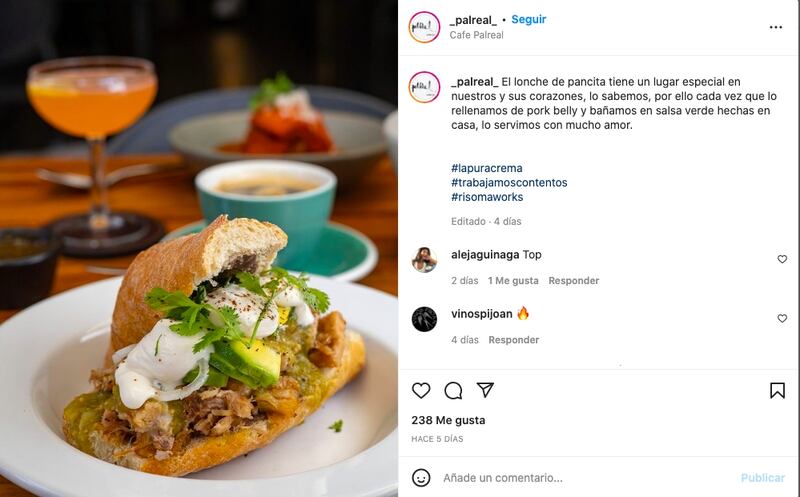
Task: Like the post with the heart icon
Action: coord(421,390)
